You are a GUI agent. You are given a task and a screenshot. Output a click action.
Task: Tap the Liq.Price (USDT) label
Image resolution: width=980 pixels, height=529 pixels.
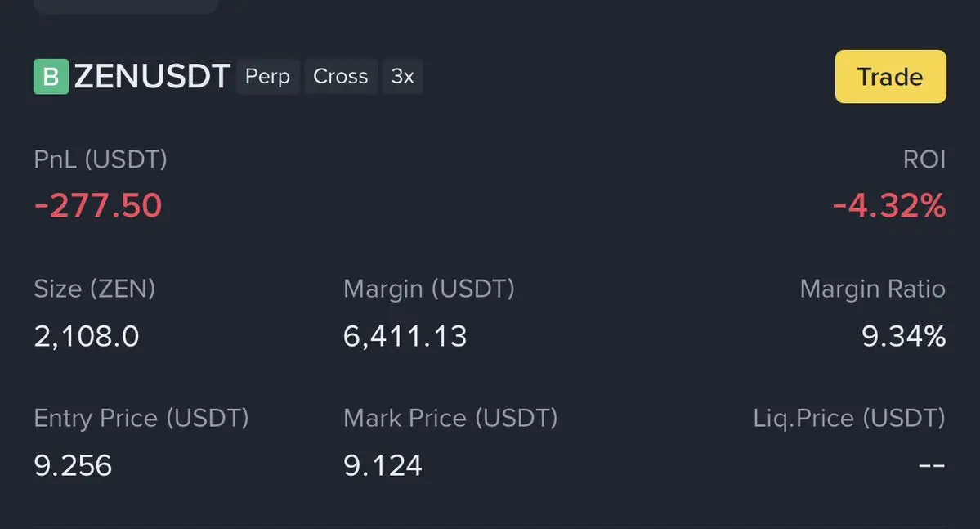point(849,419)
